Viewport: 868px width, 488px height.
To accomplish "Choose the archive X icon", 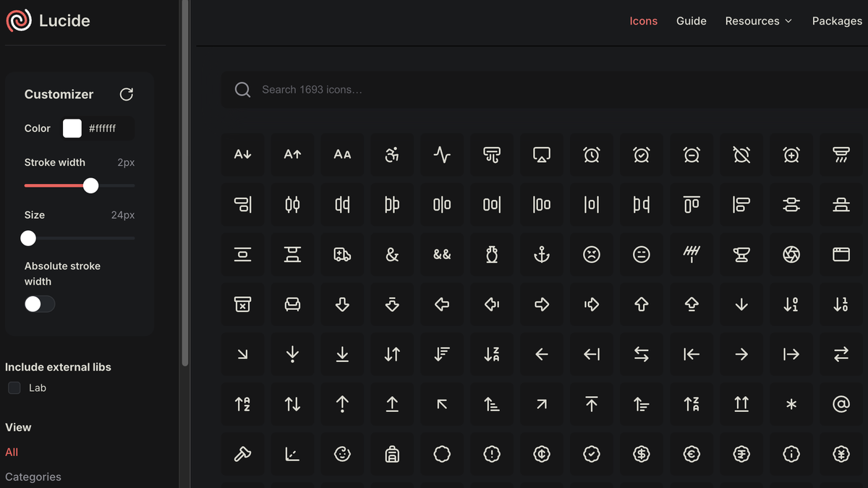I will pyautogui.click(x=242, y=304).
